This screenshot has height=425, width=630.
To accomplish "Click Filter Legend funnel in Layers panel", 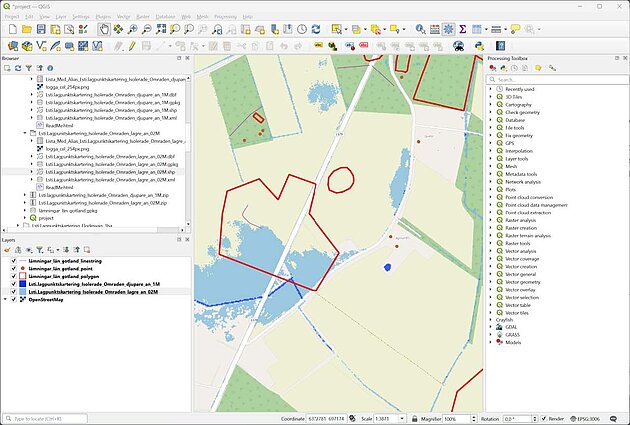I will 39,250.
